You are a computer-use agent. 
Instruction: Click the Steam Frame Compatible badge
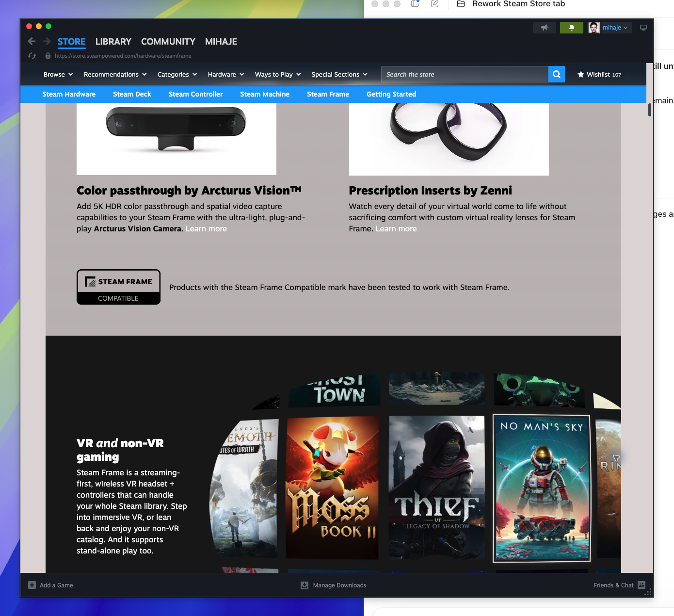[x=118, y=287]
